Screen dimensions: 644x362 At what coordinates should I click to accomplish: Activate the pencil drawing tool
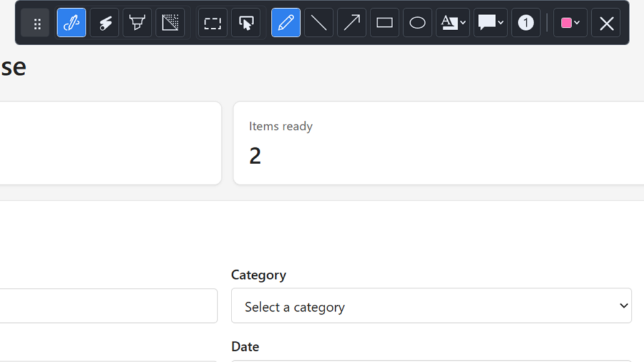pos(286,23)
